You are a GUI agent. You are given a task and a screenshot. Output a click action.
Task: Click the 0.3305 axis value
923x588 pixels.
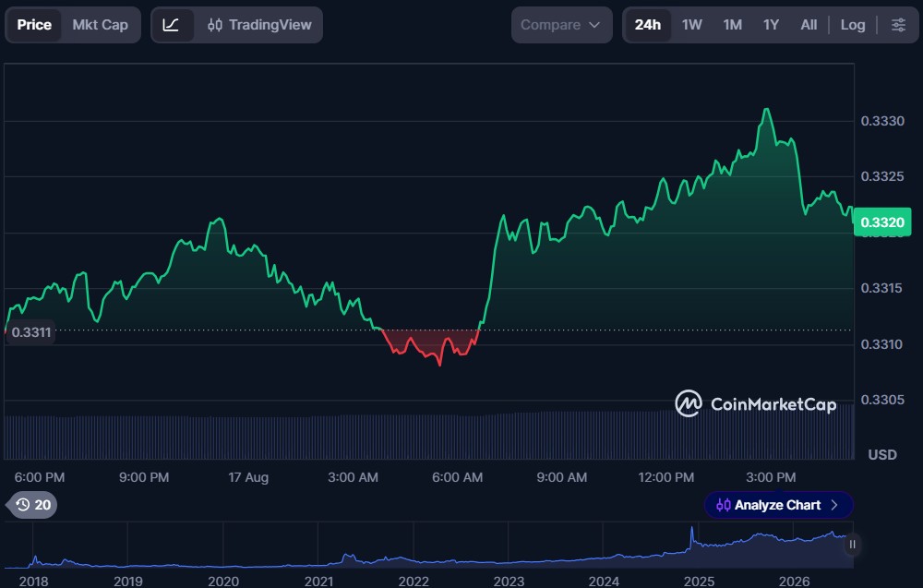click(x=882, y=400)
